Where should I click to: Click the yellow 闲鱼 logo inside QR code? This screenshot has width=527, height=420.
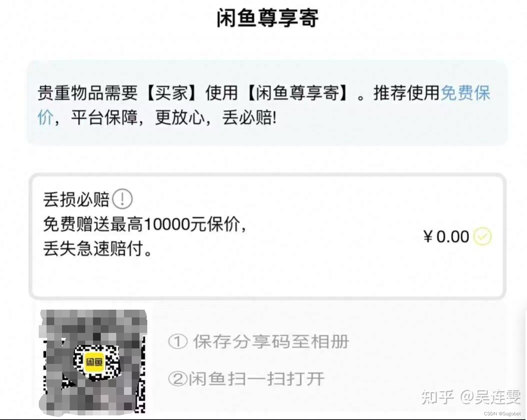(x=94, y=362)
